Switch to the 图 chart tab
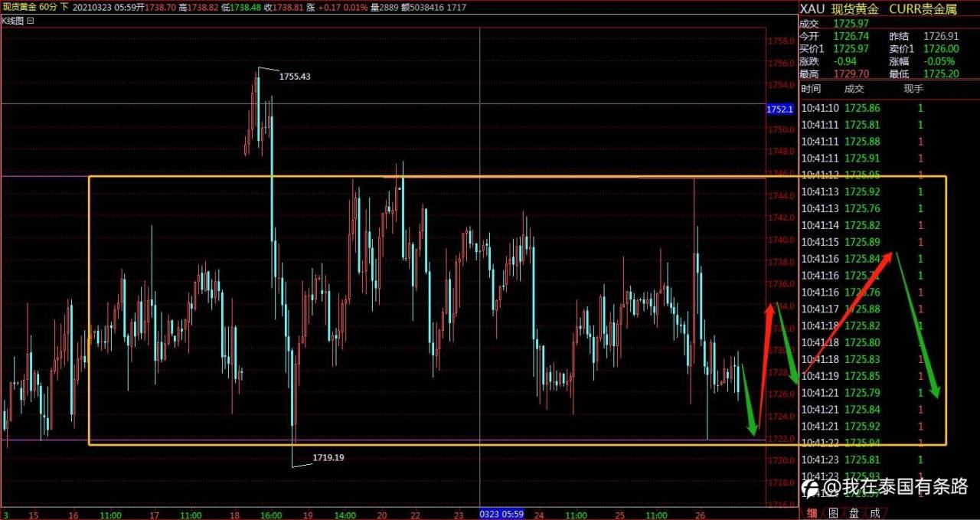Image resolution: width=980 pixels, height=520 pixels. click(832, 513)
